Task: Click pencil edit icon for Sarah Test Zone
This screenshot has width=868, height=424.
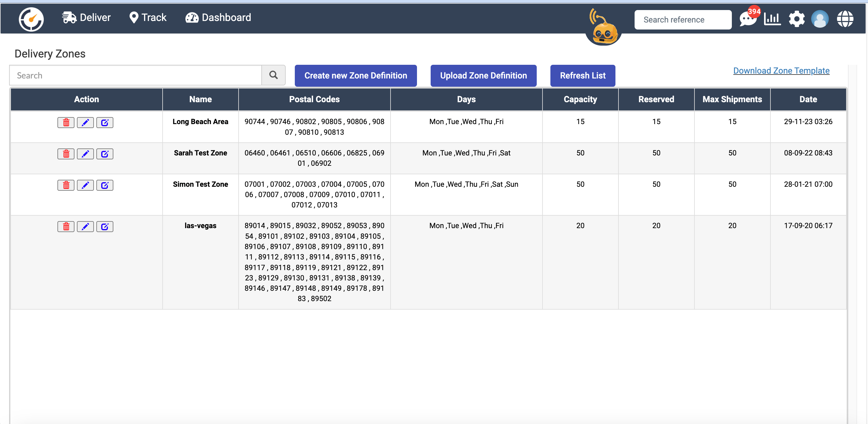Action: tap(85, 154)
